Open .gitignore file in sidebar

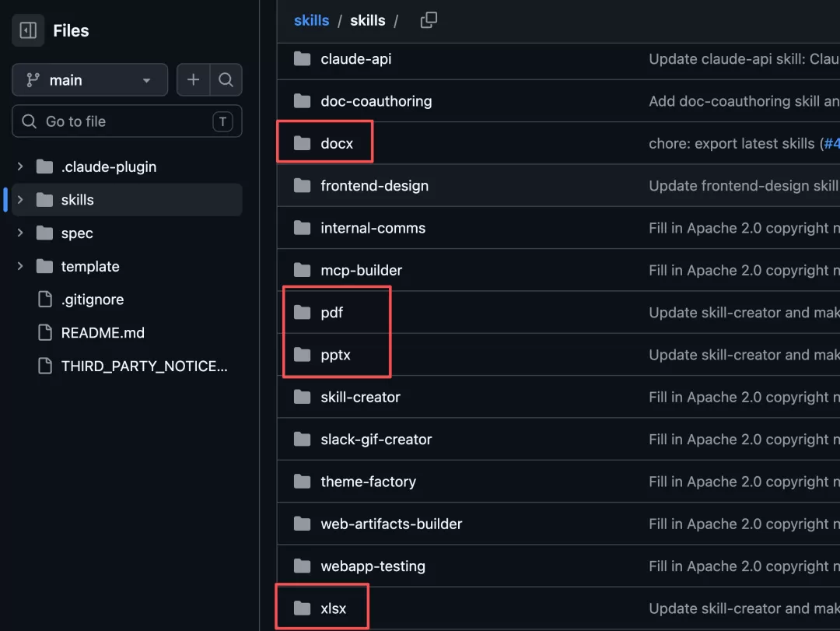pyautogui.click(x=92, y=300)
